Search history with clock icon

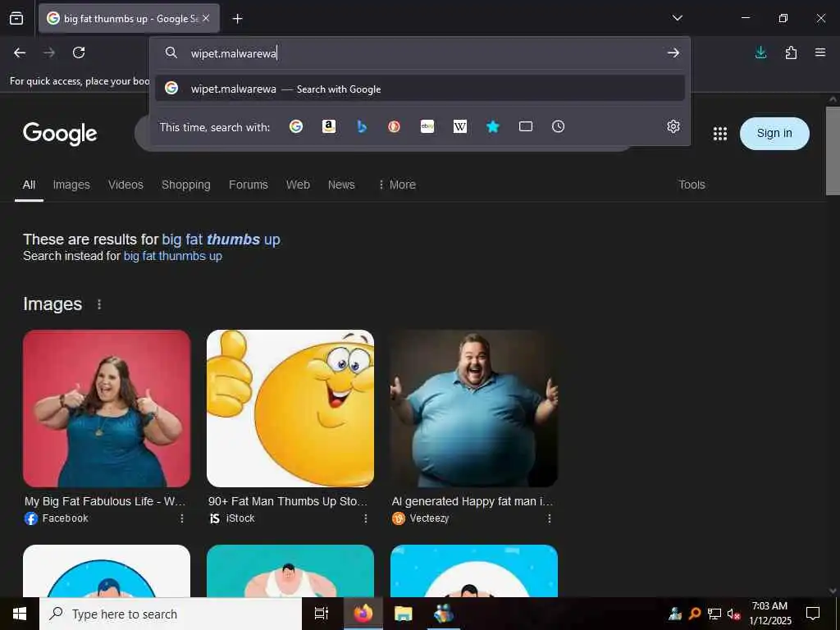[x=558, y=126]
